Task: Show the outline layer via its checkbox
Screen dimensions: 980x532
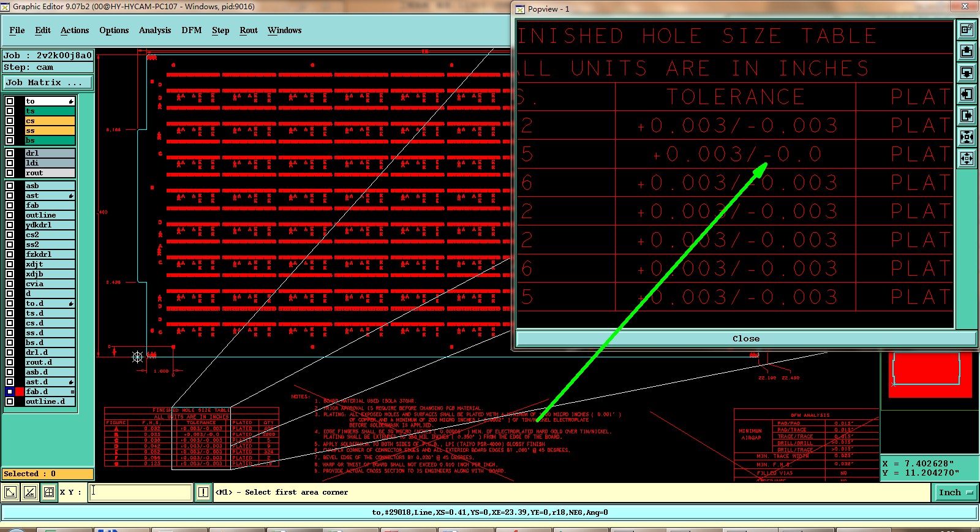Action: point(10,215)
